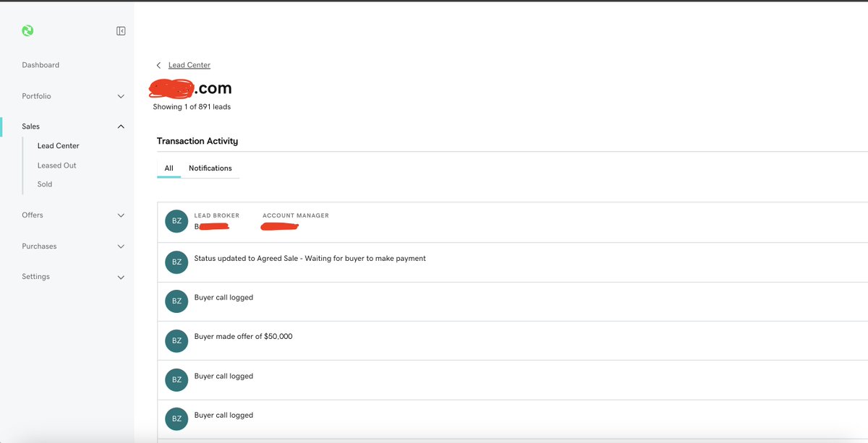Screen dimensions: 868x443
Task: Expand the Settings chevron
Action: [121, 278]
